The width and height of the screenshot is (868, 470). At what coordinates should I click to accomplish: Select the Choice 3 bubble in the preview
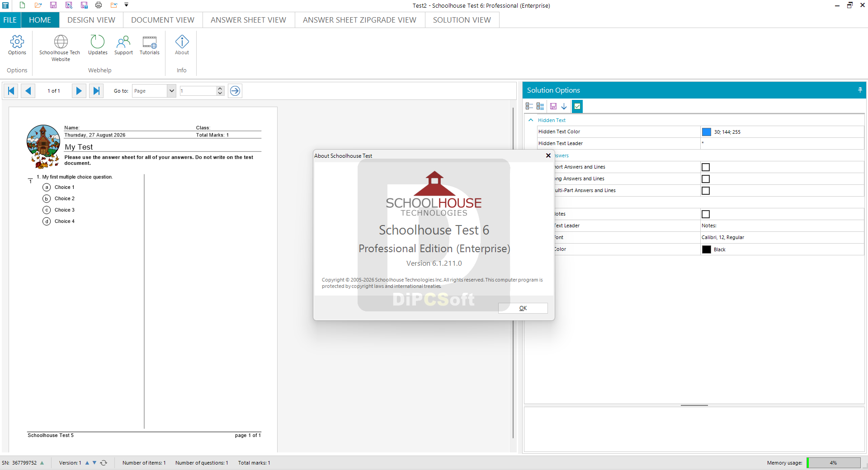47,210
